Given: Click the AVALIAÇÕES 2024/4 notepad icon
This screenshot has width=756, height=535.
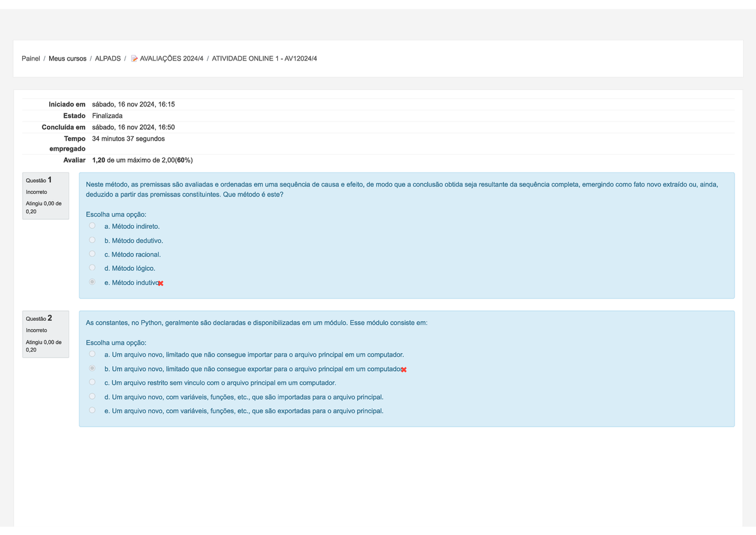Looking at the screenshot, I should (134, 59).
